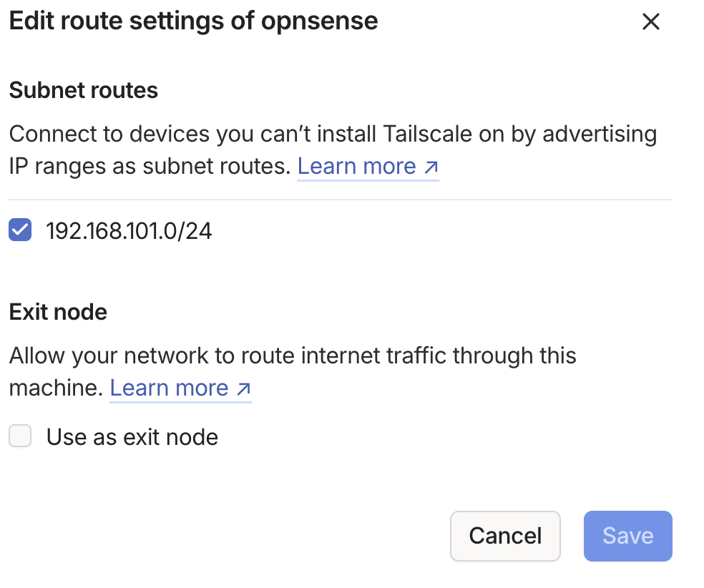Click the divider line under subnet description
The width and height of the screenshot is (704, 588).
click(341, 200)
